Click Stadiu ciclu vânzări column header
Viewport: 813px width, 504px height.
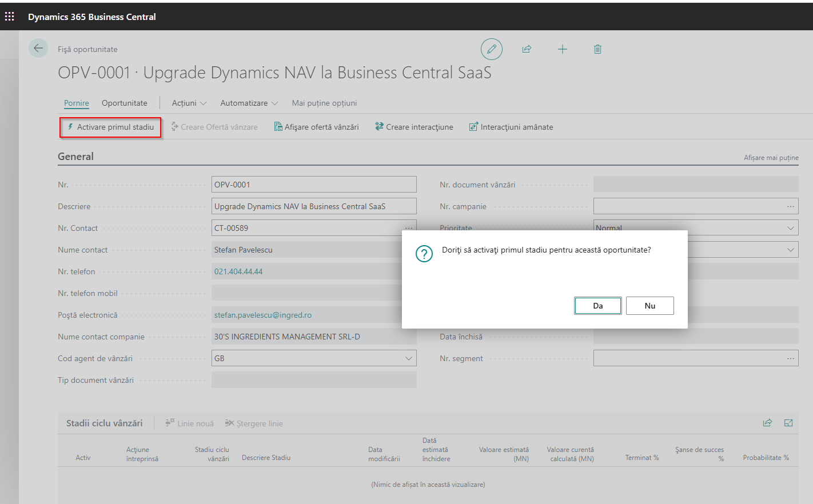212,454
